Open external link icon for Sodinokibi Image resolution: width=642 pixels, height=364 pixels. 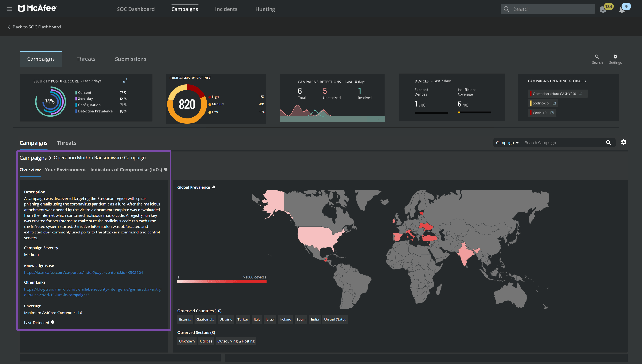pos(554,103)
